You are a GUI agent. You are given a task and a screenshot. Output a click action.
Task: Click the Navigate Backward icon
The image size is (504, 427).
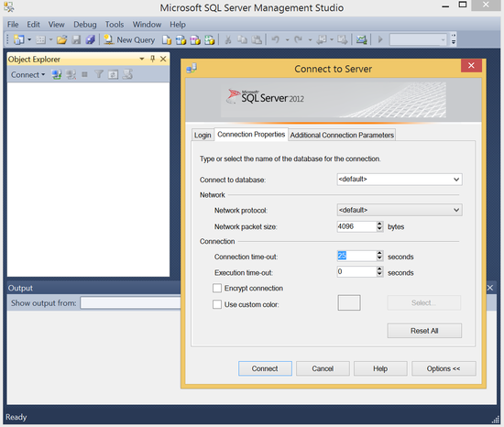click(322, 39)
